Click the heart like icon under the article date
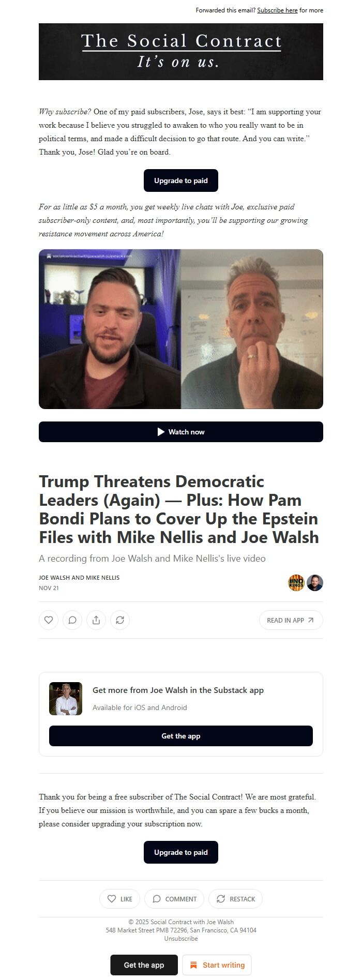Screen dimensions: 362x980 click(x=49, y=620)
